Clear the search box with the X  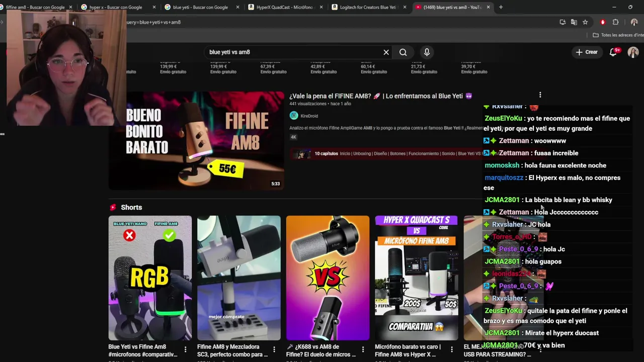point(386,52)
